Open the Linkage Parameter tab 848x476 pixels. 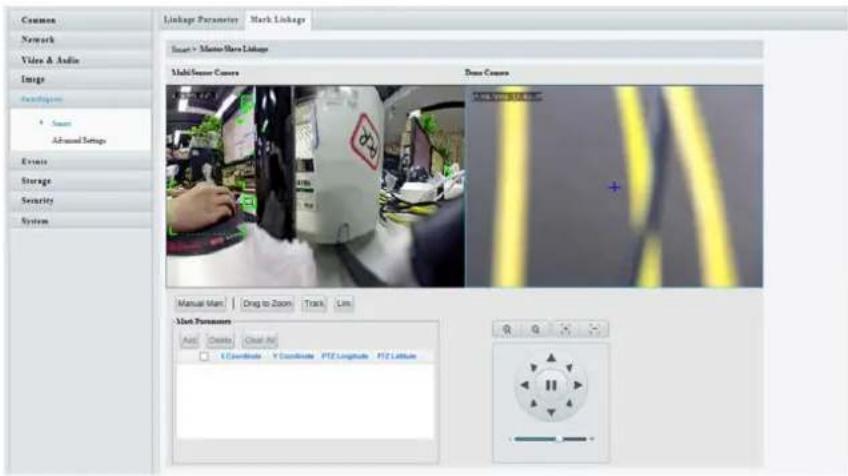coord(201,19)
